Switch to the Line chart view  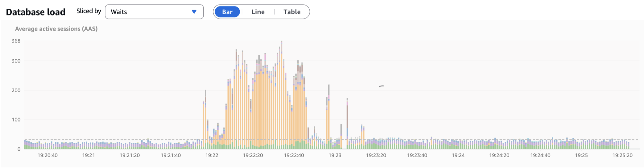[258, 12]
